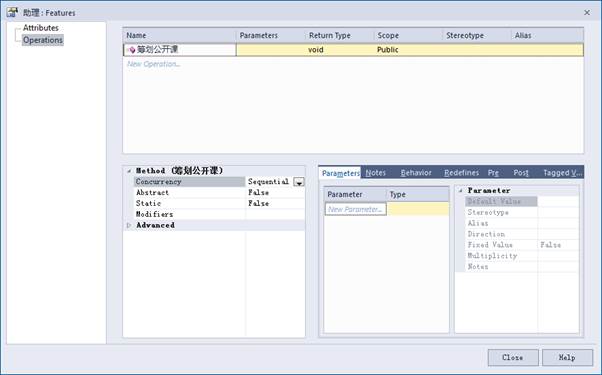Screen dimensions: 602x375
Task: Switch to the Notes tab
Action: coord(375,173)
